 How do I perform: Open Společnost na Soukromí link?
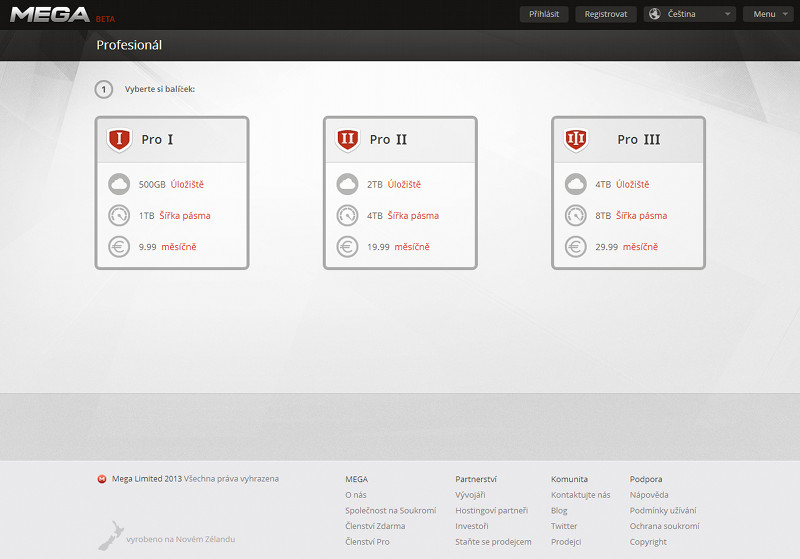coord(390,511)
